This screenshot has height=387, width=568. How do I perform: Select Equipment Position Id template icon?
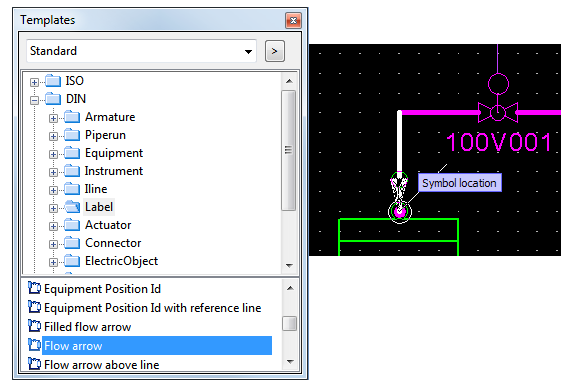pos(34,288)
